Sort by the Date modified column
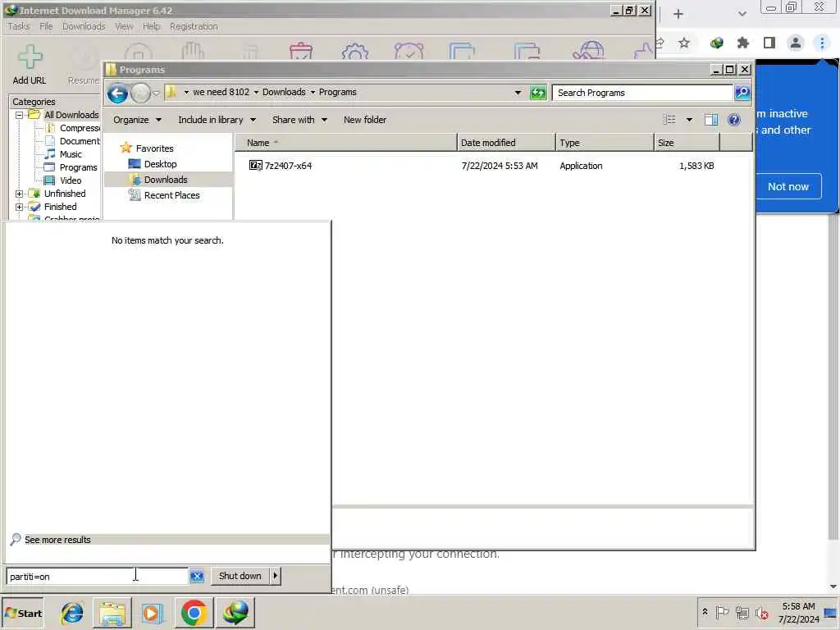The image size is (840, 630). [x=506, y=143]
